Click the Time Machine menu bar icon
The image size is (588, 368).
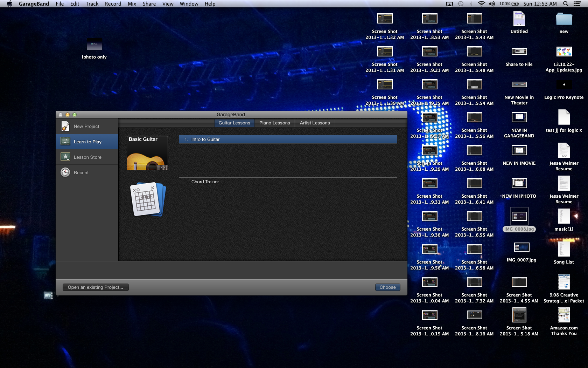[x=461, y=4]
